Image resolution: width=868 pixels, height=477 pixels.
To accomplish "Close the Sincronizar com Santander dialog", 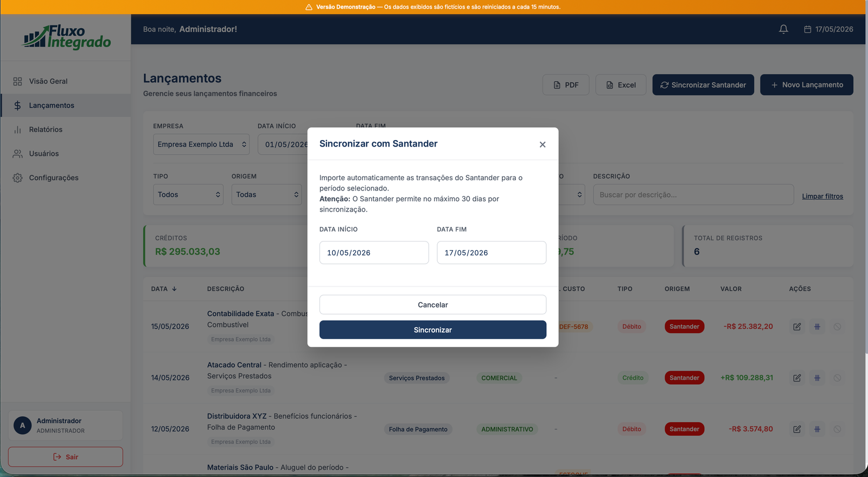I will point(542,144).
